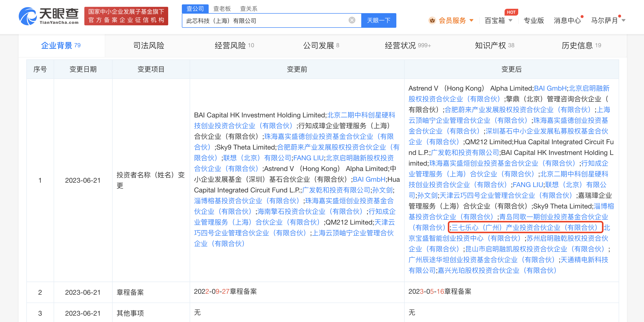Switch to the 经营状况 tab
The height and width of the screenshot is (322, 644).
pos(408,46)
